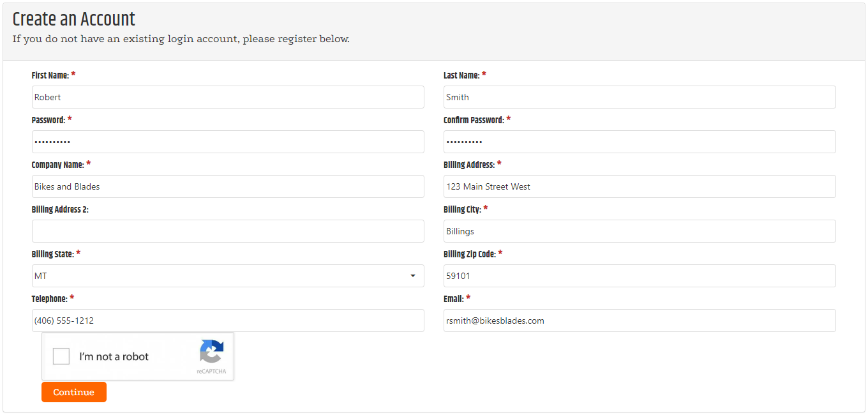868x415 pixels.
Task: Click the empty Billing Address 2 field
Action: tap(228, 231)
